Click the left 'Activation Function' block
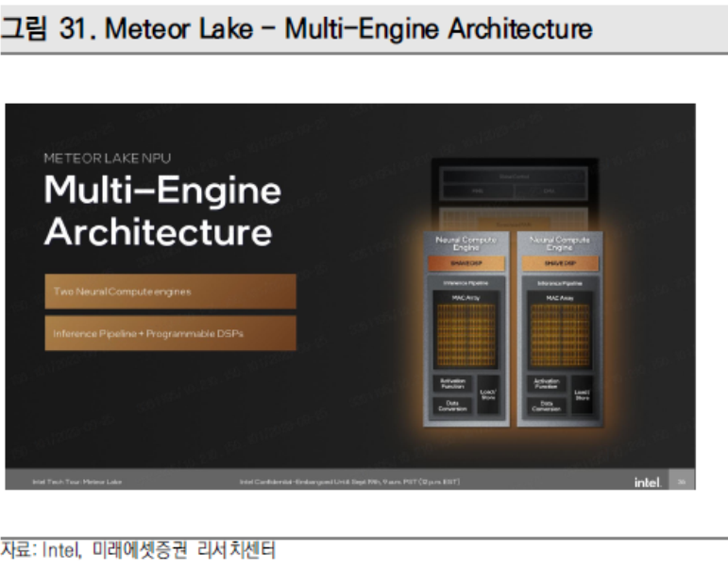The width and height of the screenshot is (728, 586). [x=452, y=383]
